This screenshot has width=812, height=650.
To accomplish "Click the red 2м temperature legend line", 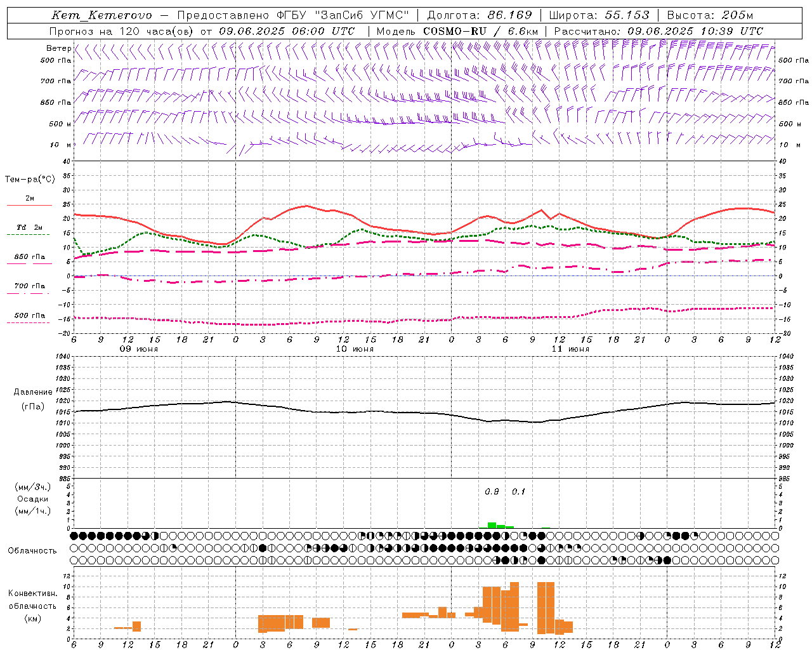I will click(29, 206).
